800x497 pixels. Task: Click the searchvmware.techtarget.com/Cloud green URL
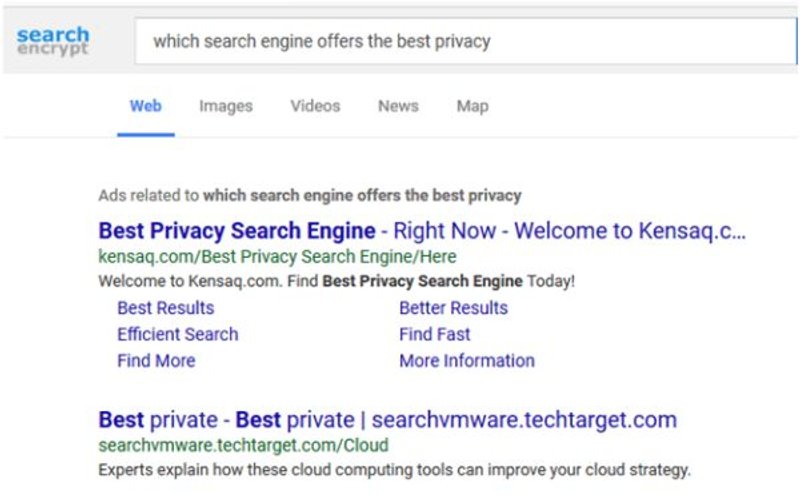243,444
